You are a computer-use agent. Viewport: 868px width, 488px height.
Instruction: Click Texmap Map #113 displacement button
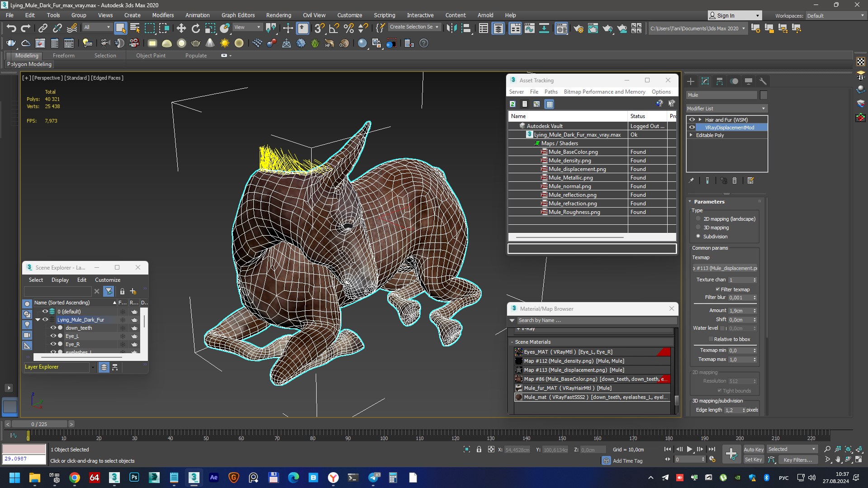coord(725,268)
